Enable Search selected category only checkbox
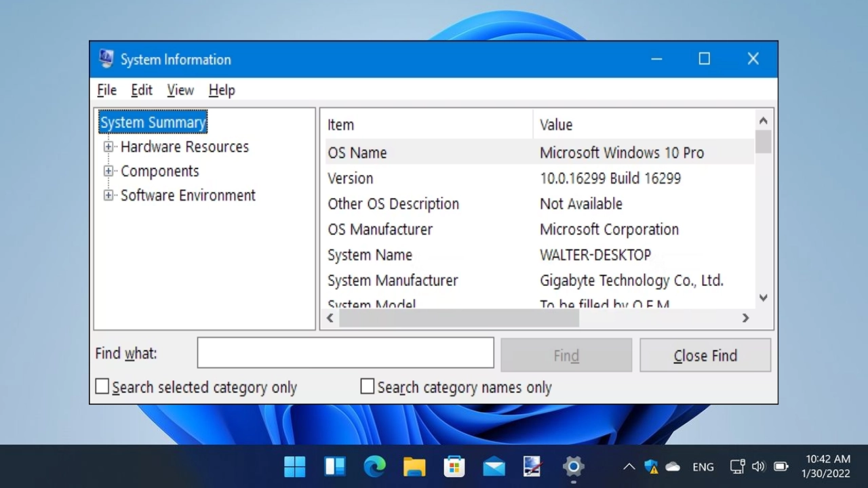868x488 pixels. coord(102,386)
